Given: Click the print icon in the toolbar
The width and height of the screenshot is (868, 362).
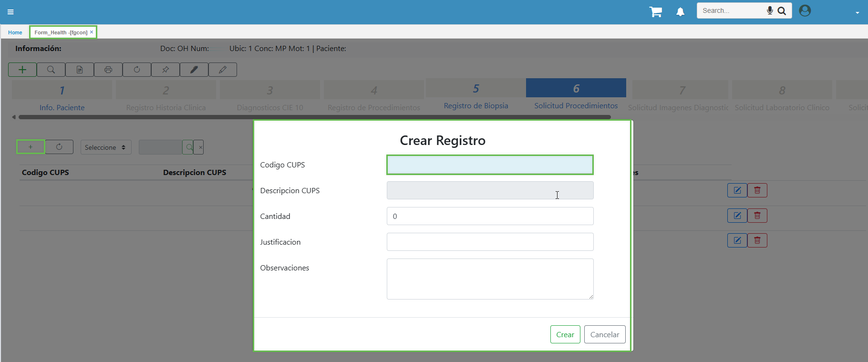Looking at the screenshot, I should [x=108, y=70].
